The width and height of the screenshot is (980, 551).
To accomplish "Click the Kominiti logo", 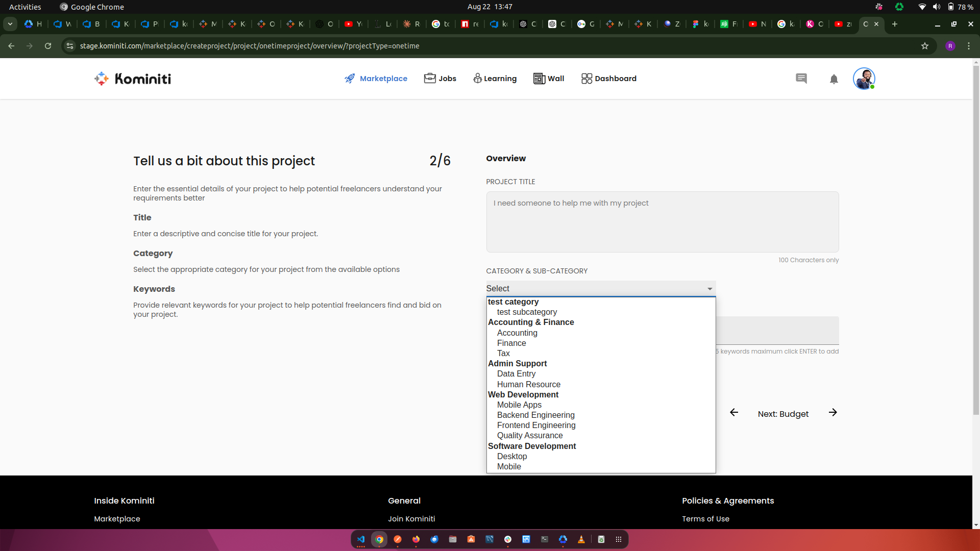I will [x=133, y=79].
